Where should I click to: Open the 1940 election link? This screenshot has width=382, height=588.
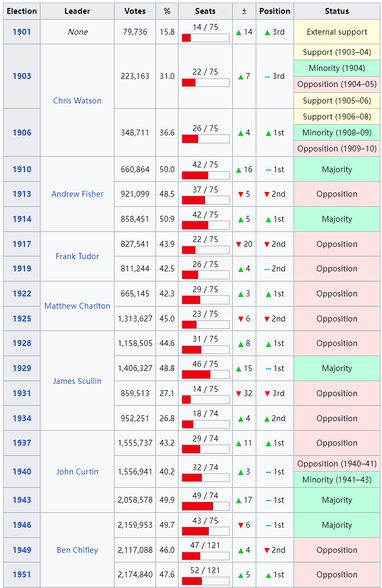coord(22,472)
